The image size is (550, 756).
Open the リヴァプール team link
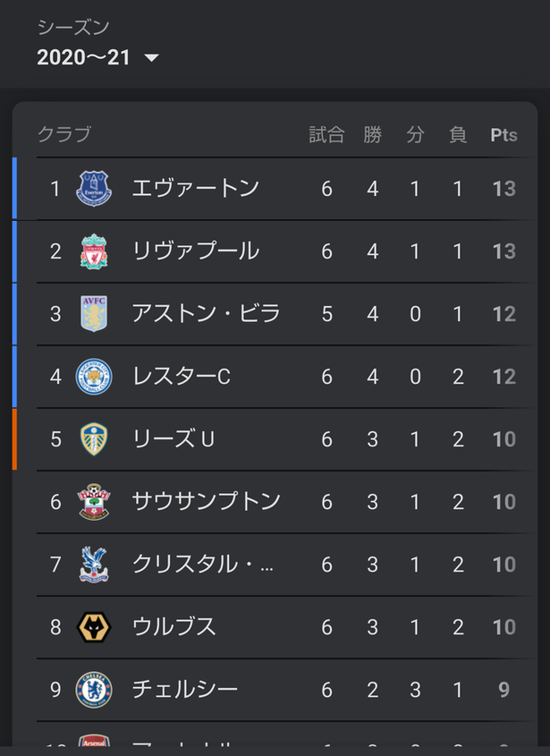pos(196,251)
